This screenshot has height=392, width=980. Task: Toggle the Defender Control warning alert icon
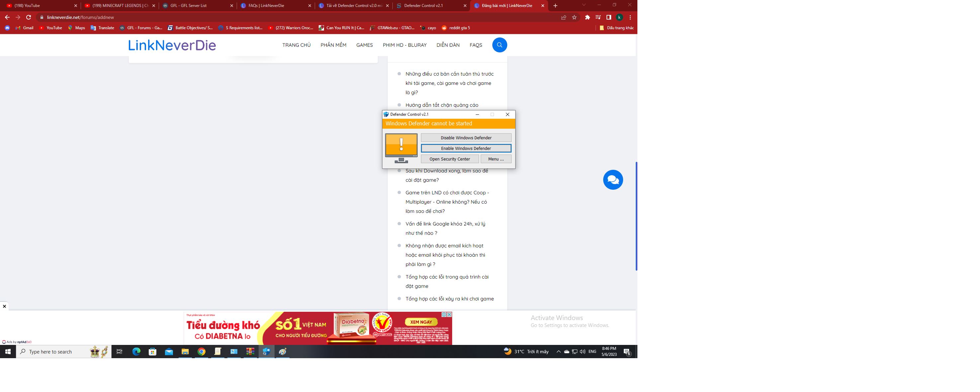pos(401,145)
